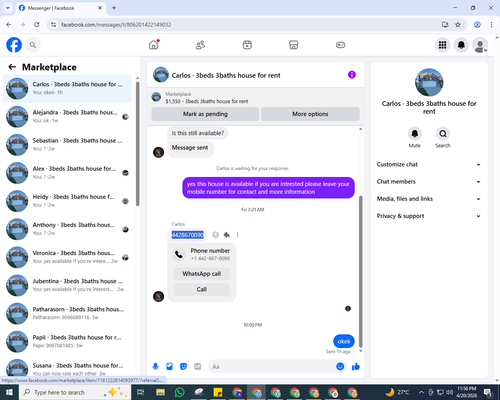500x400 pixels.
Task: Click the purple conversation info icon
Action: point(352,75)
